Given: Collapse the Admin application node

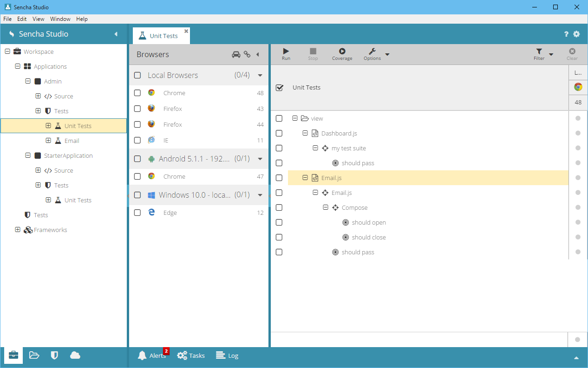Looking at the screenshot, I should pos(28,81).
